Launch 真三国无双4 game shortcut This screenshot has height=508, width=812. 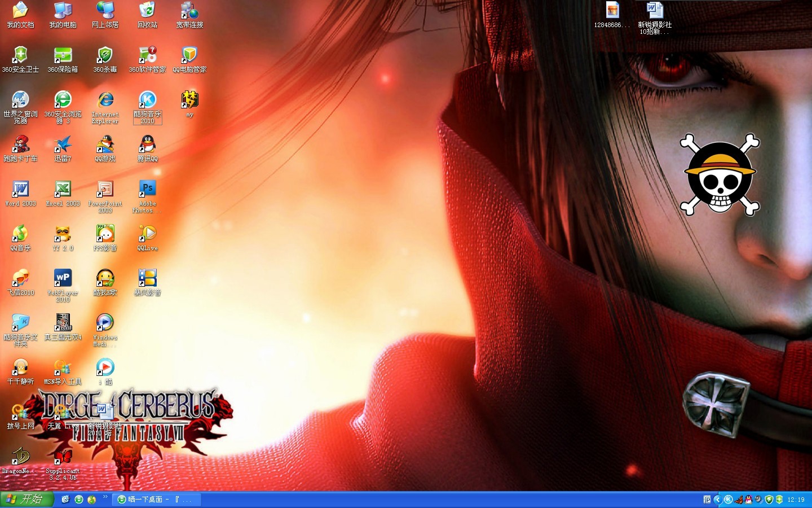(x=63, y=327)
